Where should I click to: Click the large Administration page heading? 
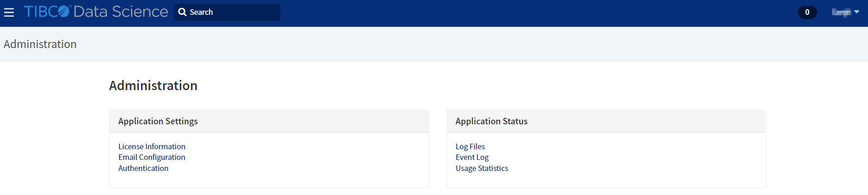coord(153,85)
